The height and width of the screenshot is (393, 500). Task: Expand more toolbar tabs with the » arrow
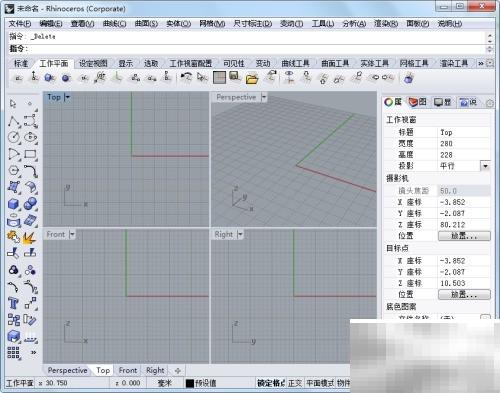click(x=481, y=63)
